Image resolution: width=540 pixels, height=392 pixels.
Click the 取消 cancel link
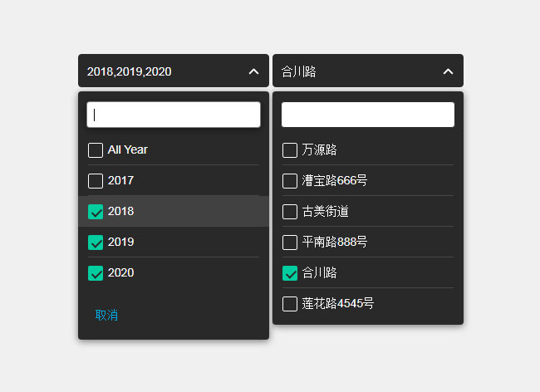[x=106, y=316]
